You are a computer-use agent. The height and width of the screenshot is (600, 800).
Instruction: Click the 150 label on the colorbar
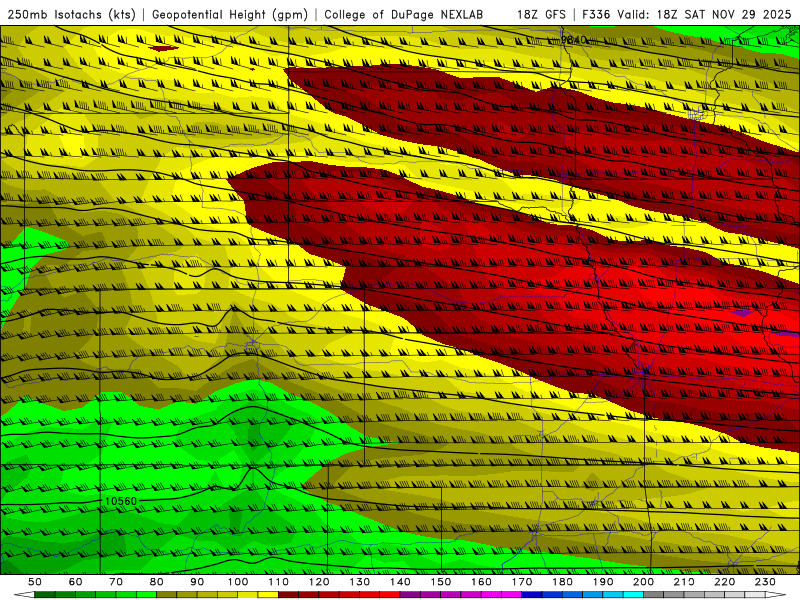[441, 582]
